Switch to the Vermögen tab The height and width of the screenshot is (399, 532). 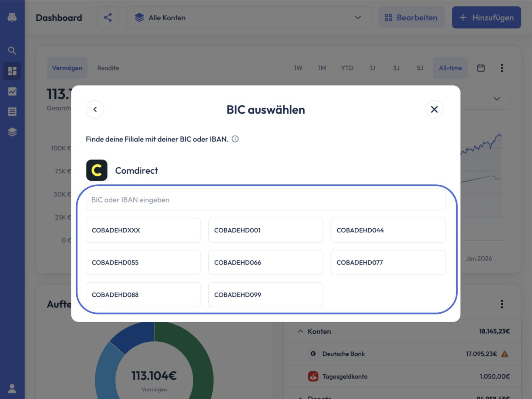coord(67,68)
